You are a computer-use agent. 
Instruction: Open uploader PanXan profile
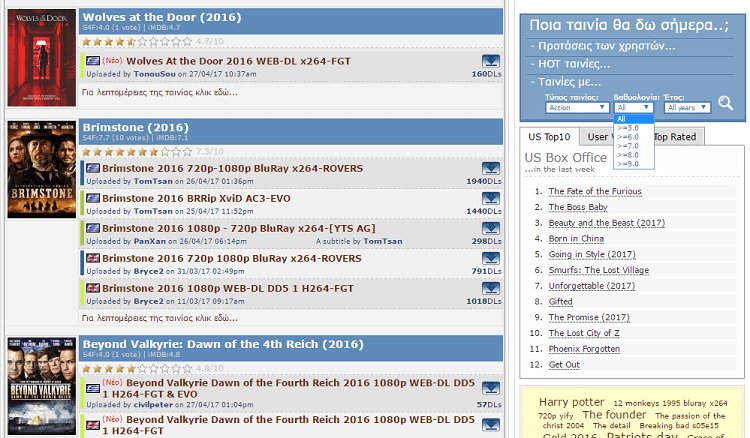pos(150,241)
